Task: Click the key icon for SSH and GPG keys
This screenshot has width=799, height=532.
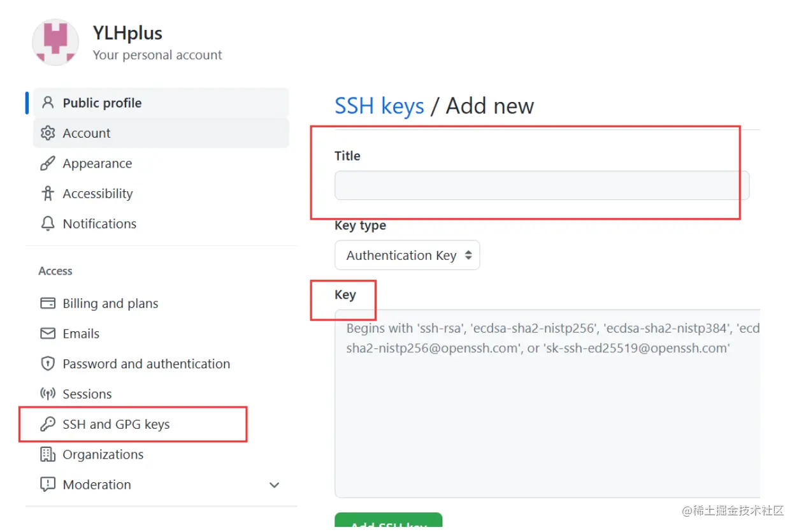Action: pos(48,424)
